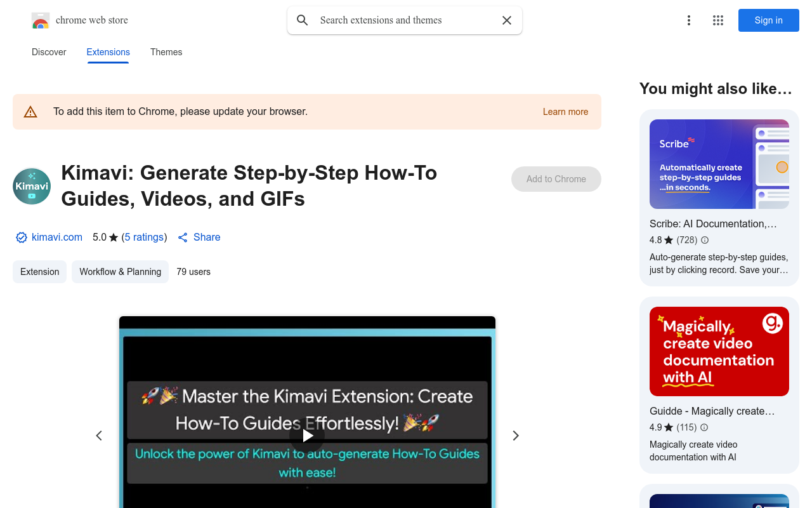The height and width of the screenshot is (508, 812).
Task: Go to previous screenshot with left arrow
Action: pos(99,436)
